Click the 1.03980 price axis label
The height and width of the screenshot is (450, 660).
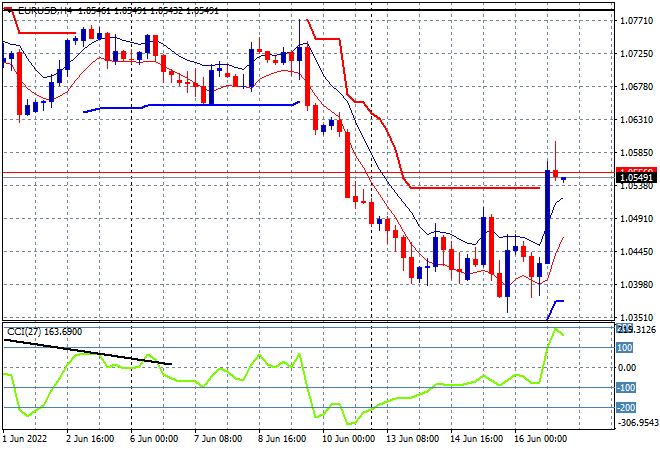[636, 285]
